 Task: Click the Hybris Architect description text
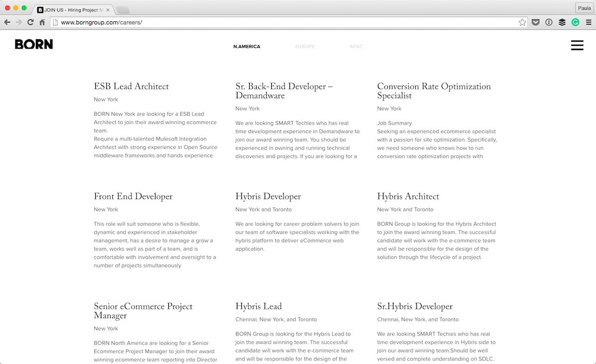tap(436, 241)
